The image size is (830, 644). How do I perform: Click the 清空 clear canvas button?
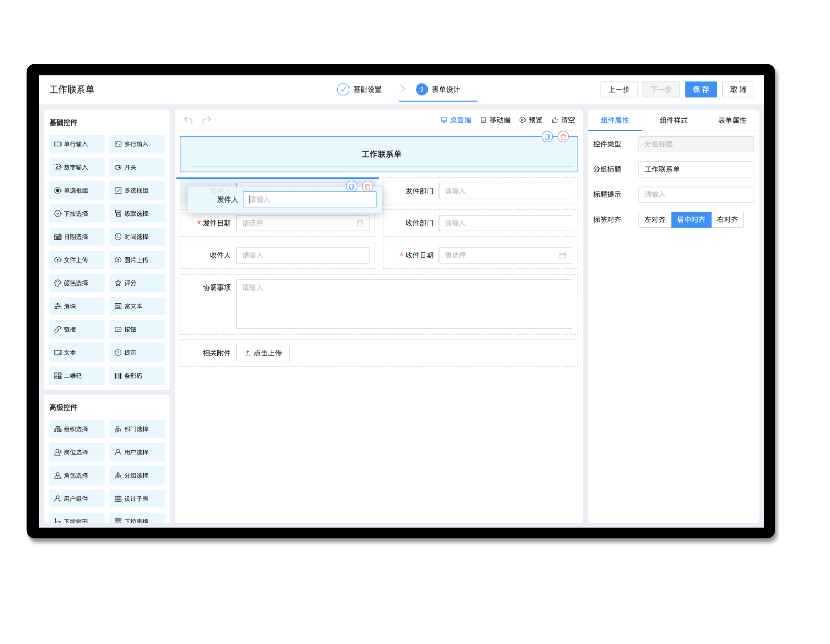[x=563, y=120]
